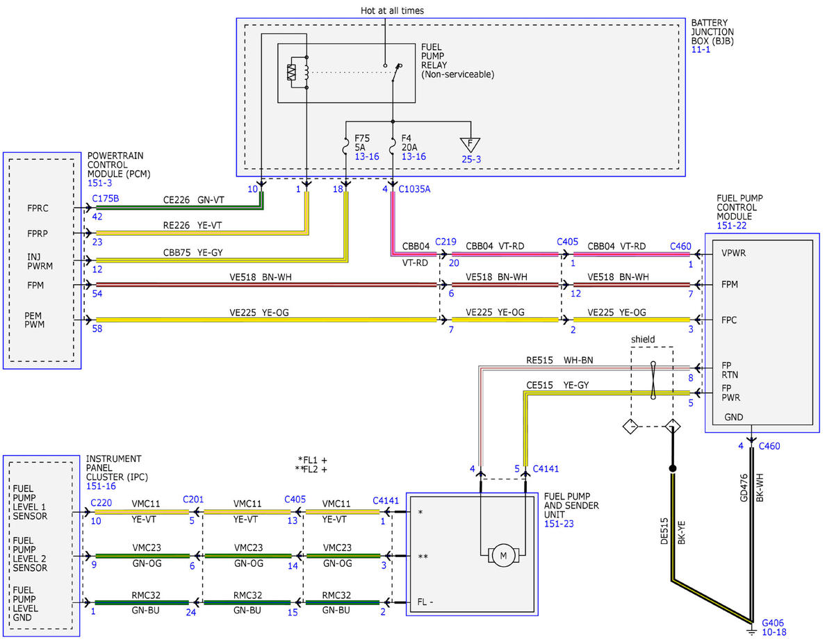Image resolution: width=834 pixels, height=644 pixels.
Task: Select the "Hot at all times" text
Action: coord(392,10)
